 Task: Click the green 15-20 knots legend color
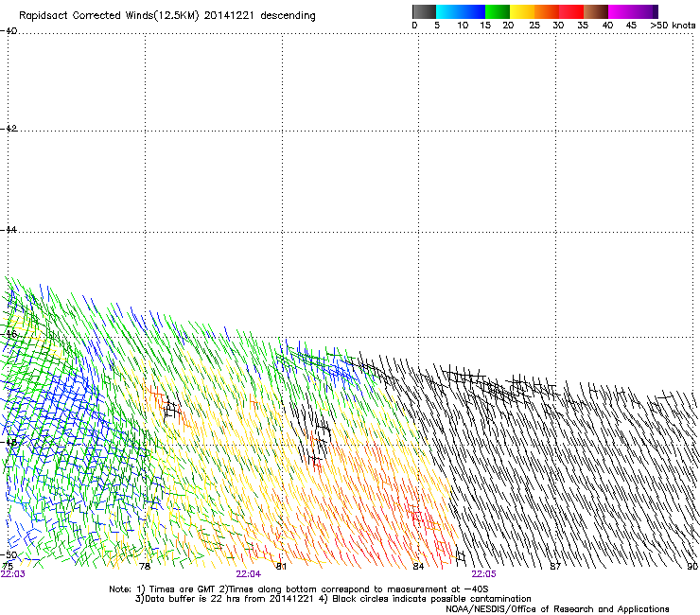coord(498,11)
